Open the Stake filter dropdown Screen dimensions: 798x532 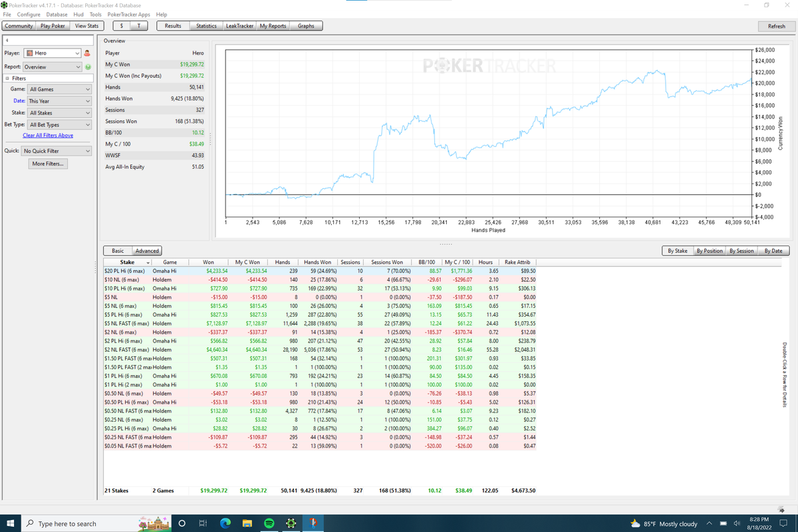coord(59,113)
